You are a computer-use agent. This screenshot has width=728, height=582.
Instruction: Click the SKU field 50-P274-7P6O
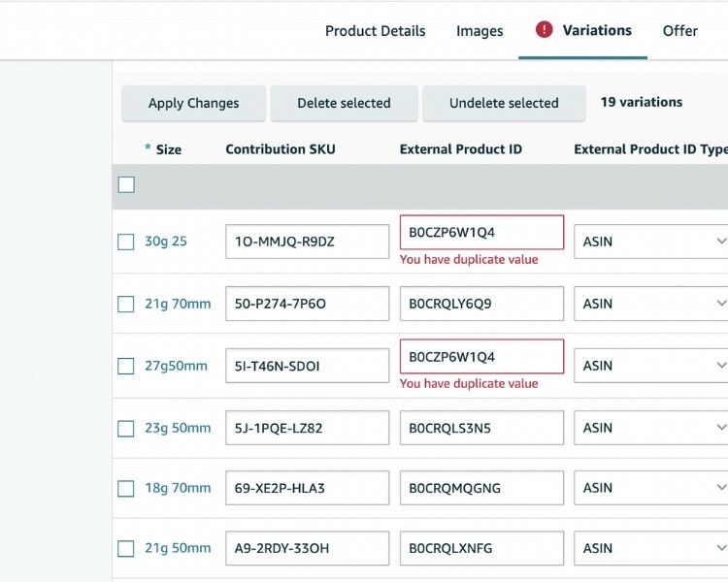coord(308,304)
